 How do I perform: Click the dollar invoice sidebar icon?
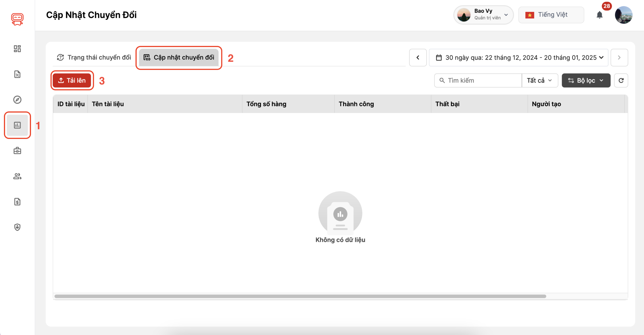pos(17,202)
